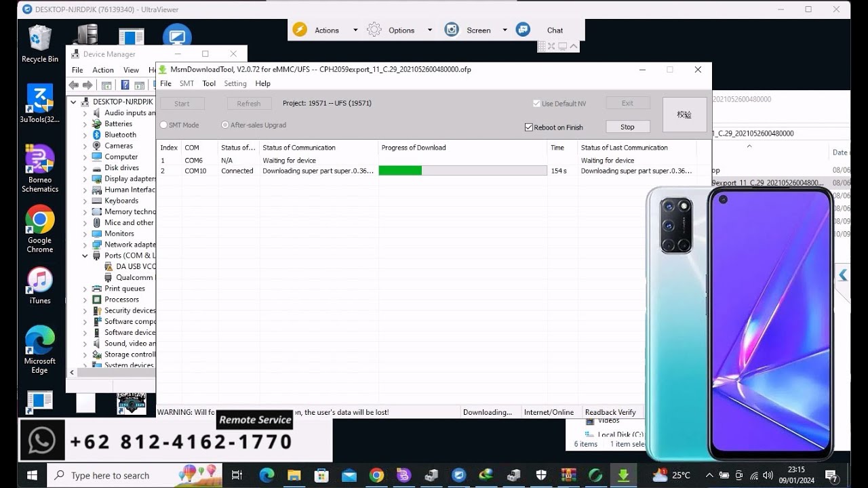Image resolution: width=868 pixels, height=488 pixels.
Task: Open the Screen dropdown arrow in UltraViewer
Action: (x=505, y=30)
